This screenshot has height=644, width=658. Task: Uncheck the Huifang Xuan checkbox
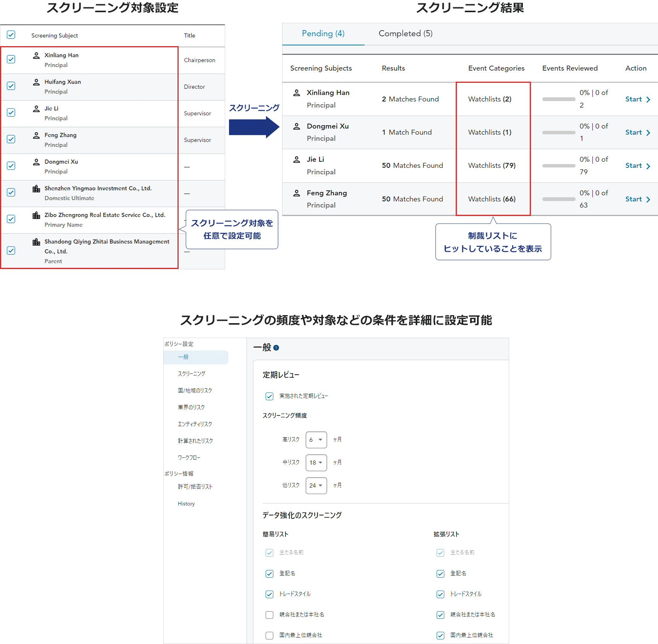pyautogui.click(x=11, y=86)
